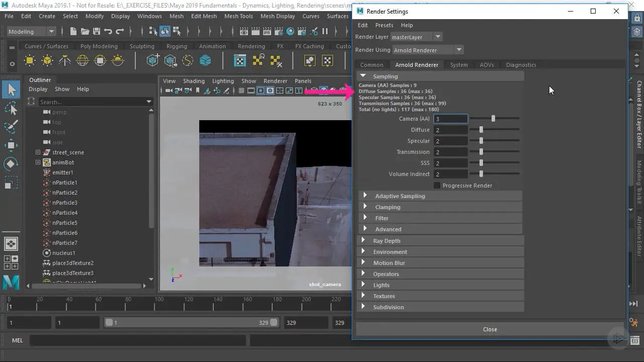Click the skydome sphere shelf icon
Viewport: 644px width, 362px height.
[x=83, y=60]
